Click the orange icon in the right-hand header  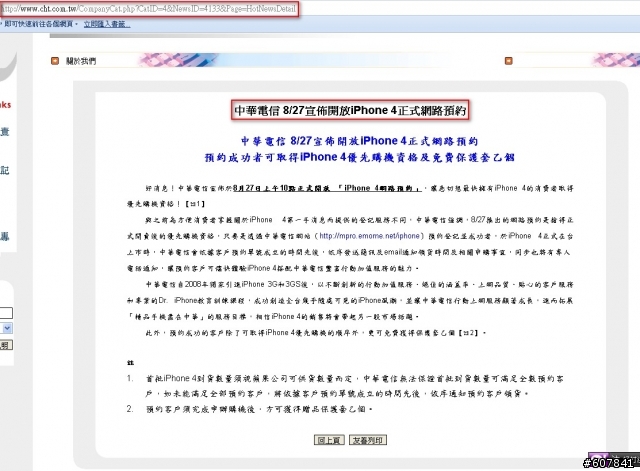[x=509, y=61]
